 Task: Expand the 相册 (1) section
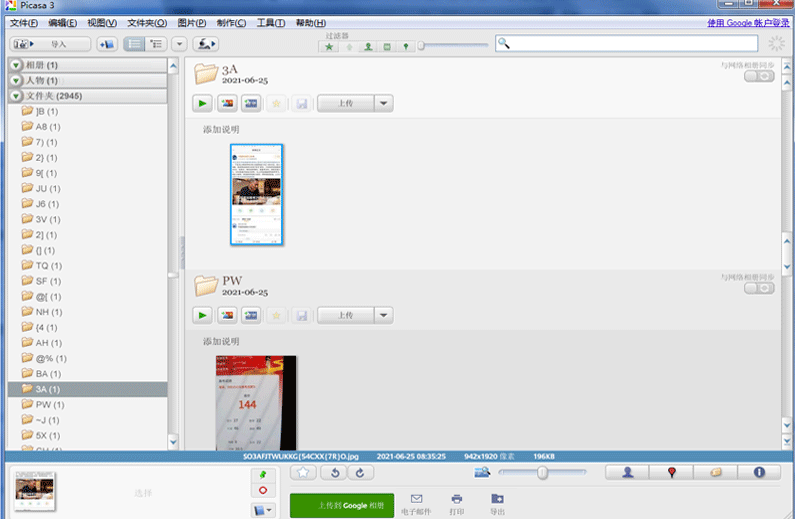[17, 65]
